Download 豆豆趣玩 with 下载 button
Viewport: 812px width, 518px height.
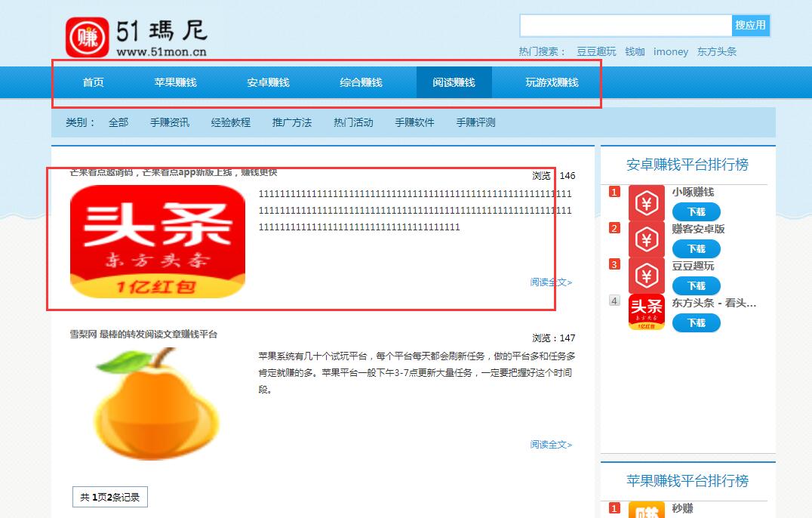(697, 286)
